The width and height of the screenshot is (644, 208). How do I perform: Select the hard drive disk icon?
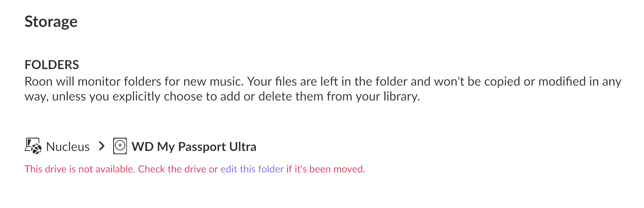[120, 146]
